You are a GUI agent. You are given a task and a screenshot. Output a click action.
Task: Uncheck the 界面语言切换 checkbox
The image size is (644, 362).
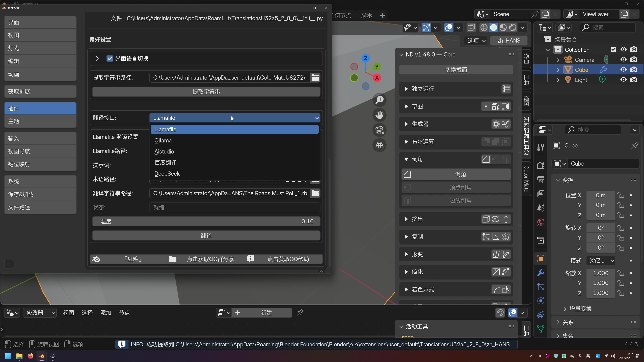[x=110, y=58]
